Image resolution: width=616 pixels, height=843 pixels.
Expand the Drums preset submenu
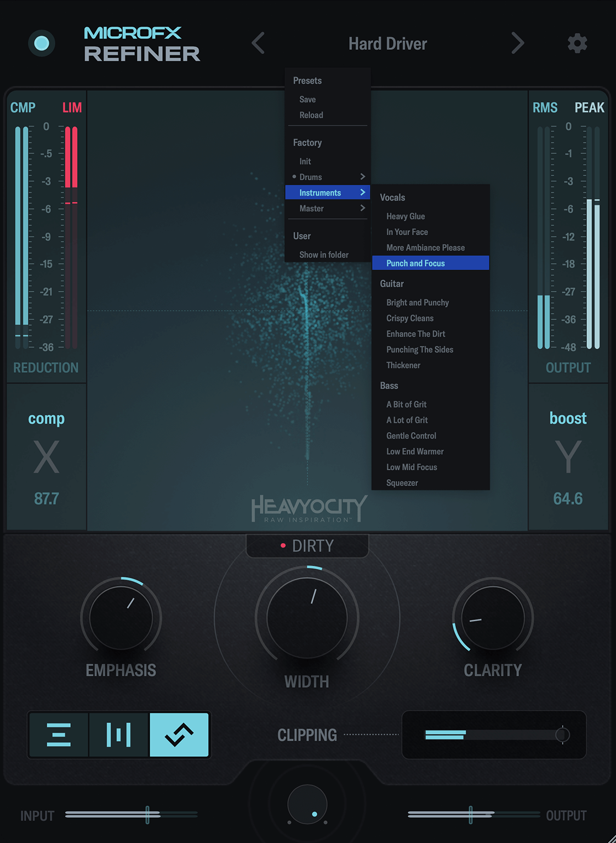(x=328, y=177)
